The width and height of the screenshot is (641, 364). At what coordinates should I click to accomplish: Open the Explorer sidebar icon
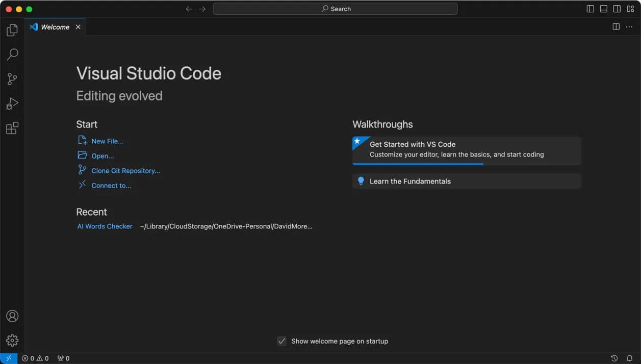[x=11, y=30]
